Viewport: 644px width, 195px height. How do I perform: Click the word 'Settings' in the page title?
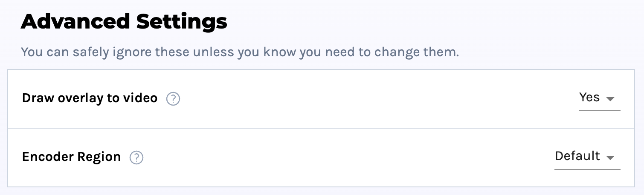pyautogui.click(x=181, y=22)
